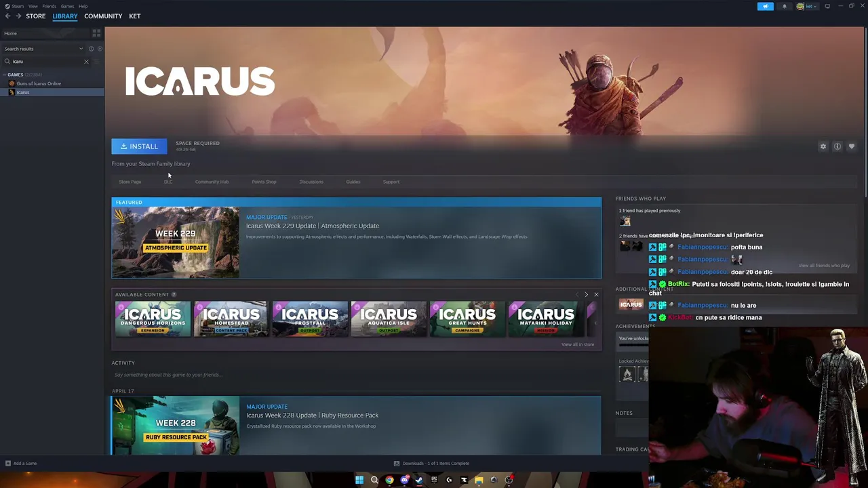This screenshot has width=868, height=488.
Task: Open Windows taskbar search
Action: [374, 480]
